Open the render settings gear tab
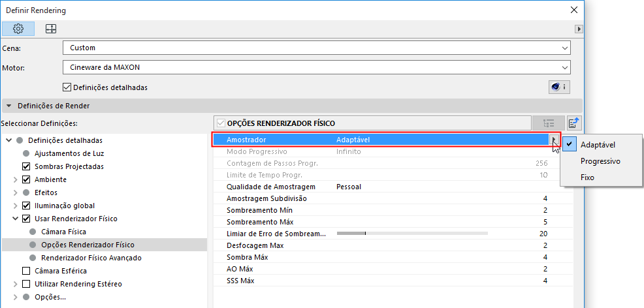Image resolution: width=644 pixels, height=308 pixels. 18,29
